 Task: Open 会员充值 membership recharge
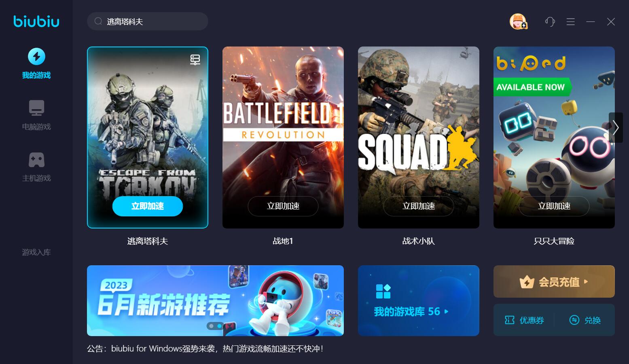[554, 281]
